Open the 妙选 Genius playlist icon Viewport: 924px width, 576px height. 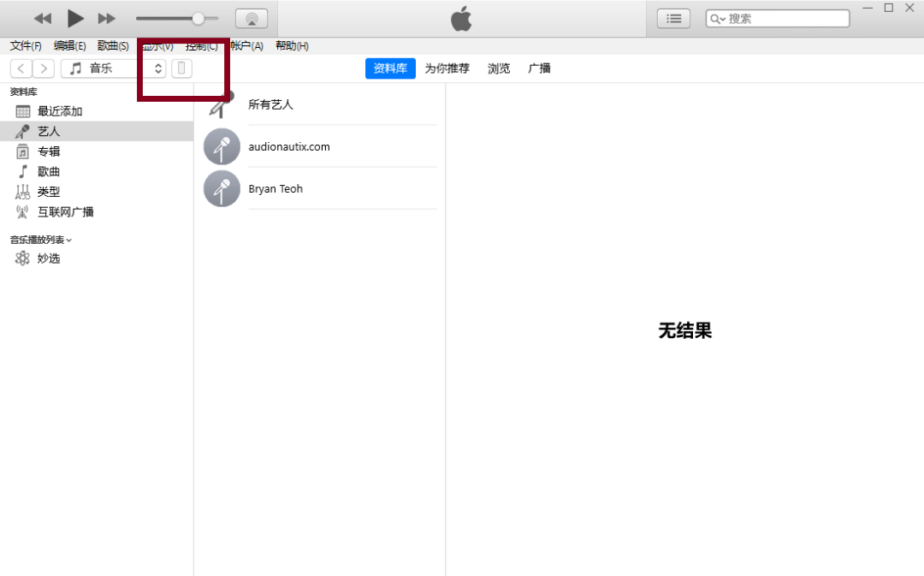(x=22, y=258)
